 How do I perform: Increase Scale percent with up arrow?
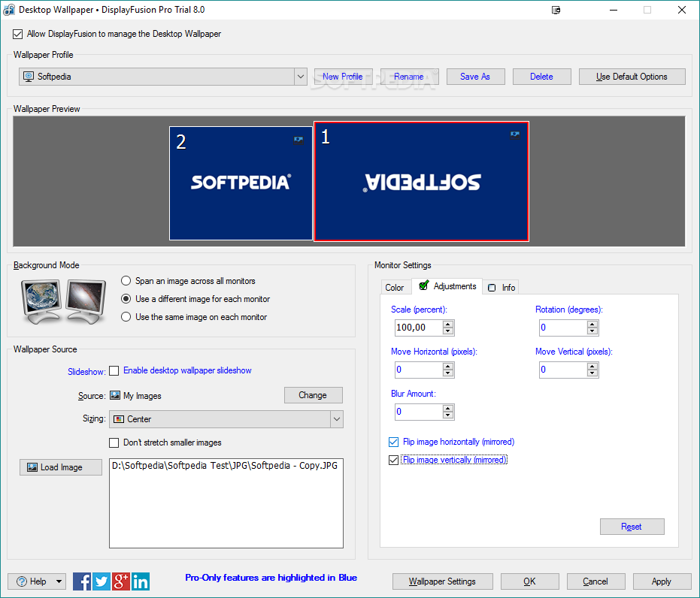pos(448,325)
